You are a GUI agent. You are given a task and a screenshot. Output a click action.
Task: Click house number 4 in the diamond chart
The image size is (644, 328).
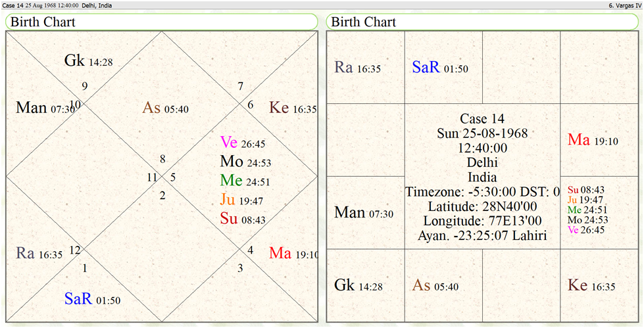tap(250, 250)
